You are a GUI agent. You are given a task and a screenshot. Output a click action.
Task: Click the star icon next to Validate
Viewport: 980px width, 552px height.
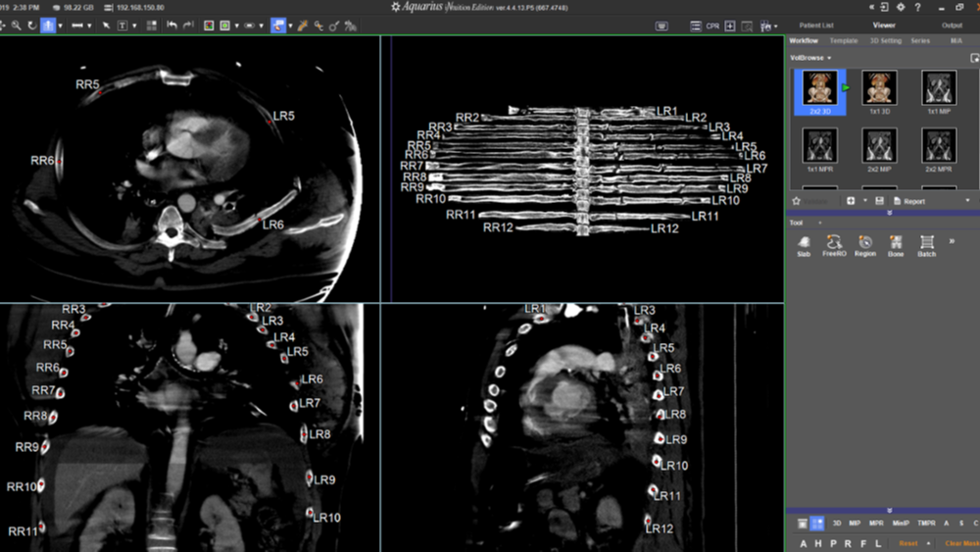pyautogui.click(x=796, y=201)
